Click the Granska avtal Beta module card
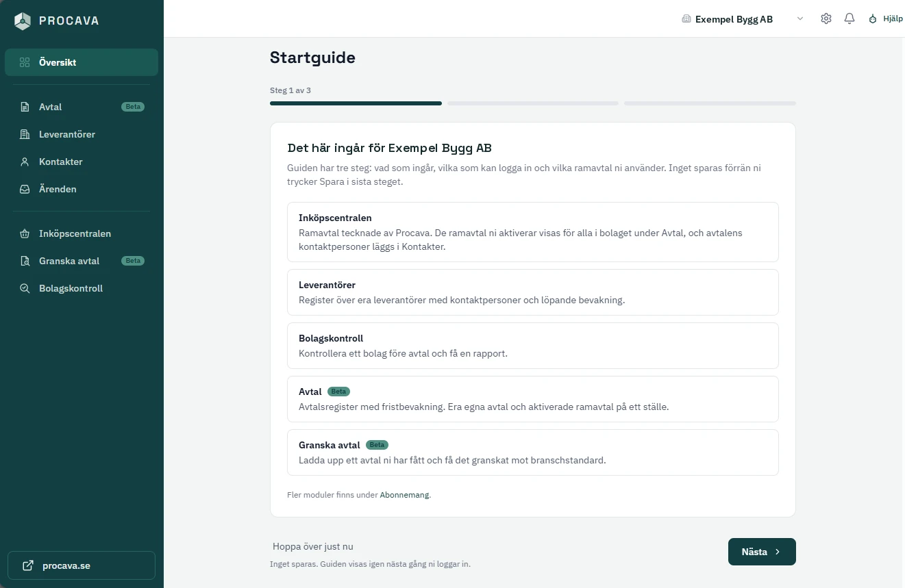 click(533, 452)
